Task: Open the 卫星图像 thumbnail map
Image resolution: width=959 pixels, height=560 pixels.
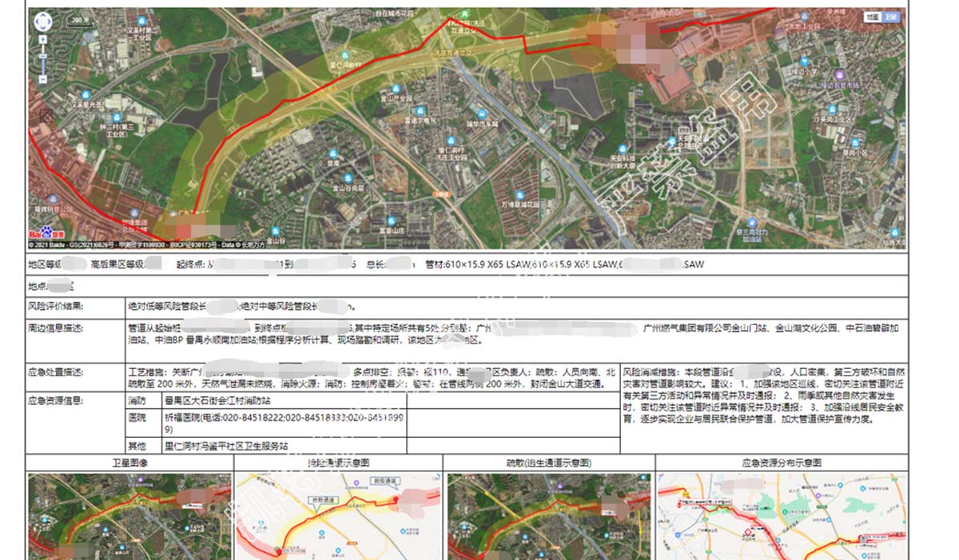Action: click(x=129, y=515)
